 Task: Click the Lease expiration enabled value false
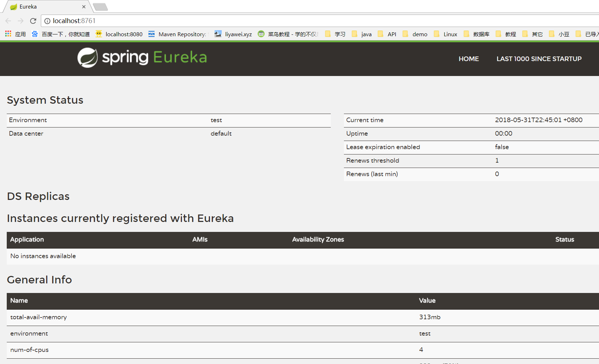(502, 147)
